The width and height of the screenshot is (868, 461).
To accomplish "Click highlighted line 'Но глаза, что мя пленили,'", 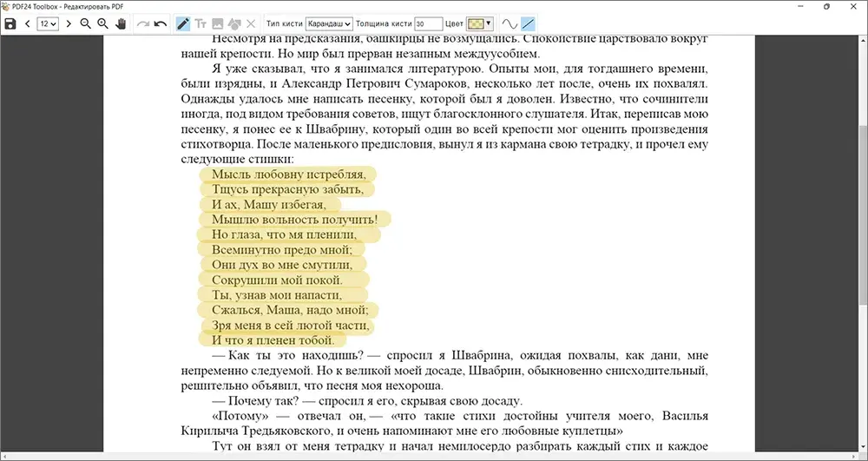I will (285, 234).
